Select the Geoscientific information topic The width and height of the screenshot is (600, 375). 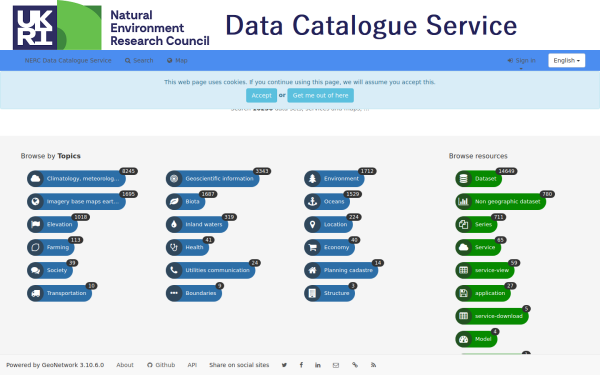(212, 179)
